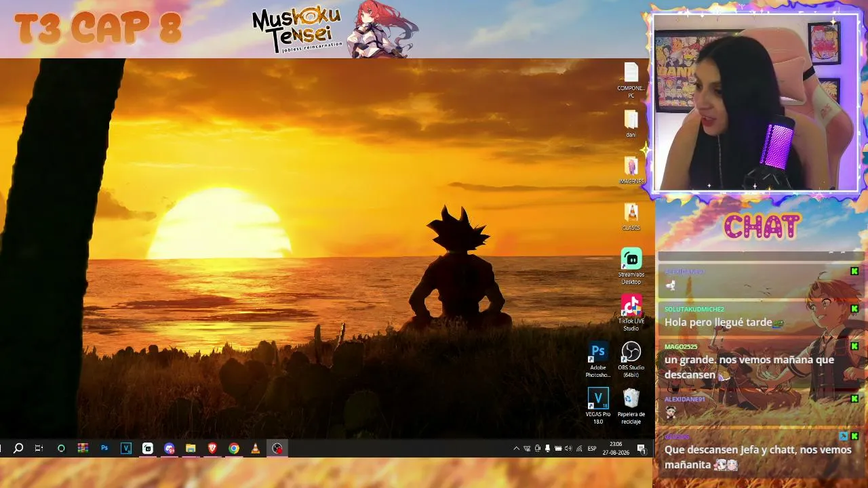Select the CLASES desktop icon
Image resolution: width=868 pixels, height=488 pixels.
point(631,216)
